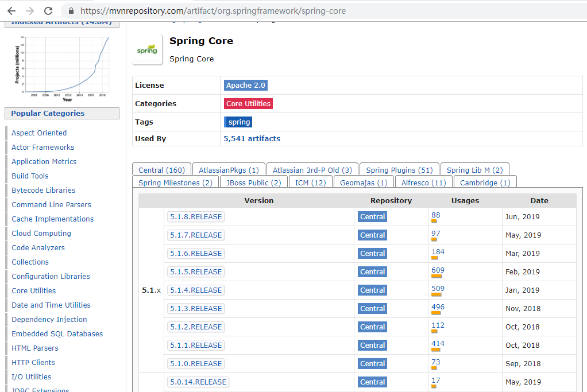Open the Atlassian 3rd-P Old (3) tab
The width and height of the screenshot is (587, 392).
coord(312,170)
